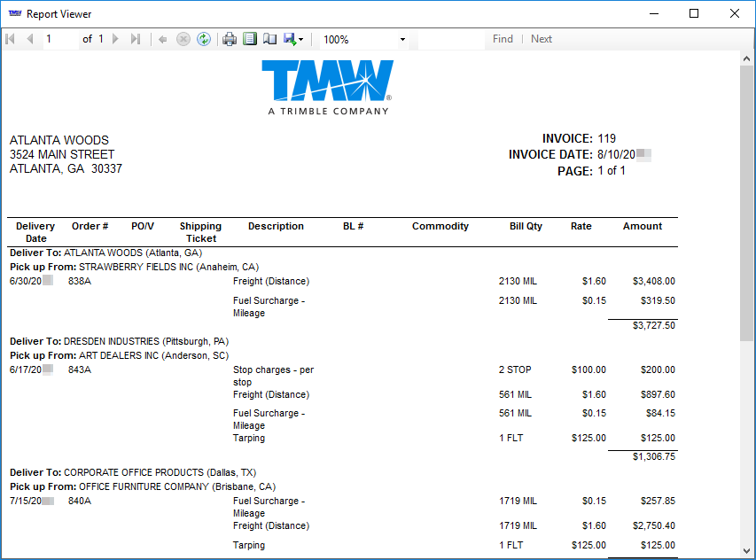Stop rendering the report

point(183,40)
